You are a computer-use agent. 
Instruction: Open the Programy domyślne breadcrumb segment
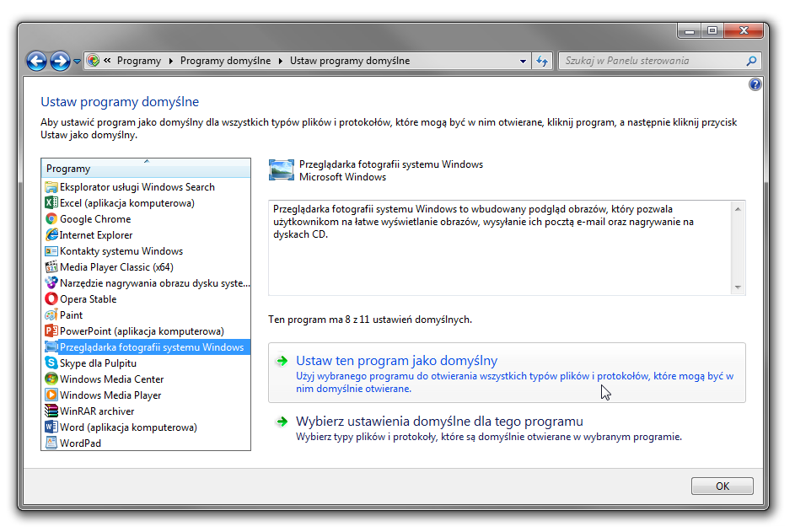coord(226,61)
